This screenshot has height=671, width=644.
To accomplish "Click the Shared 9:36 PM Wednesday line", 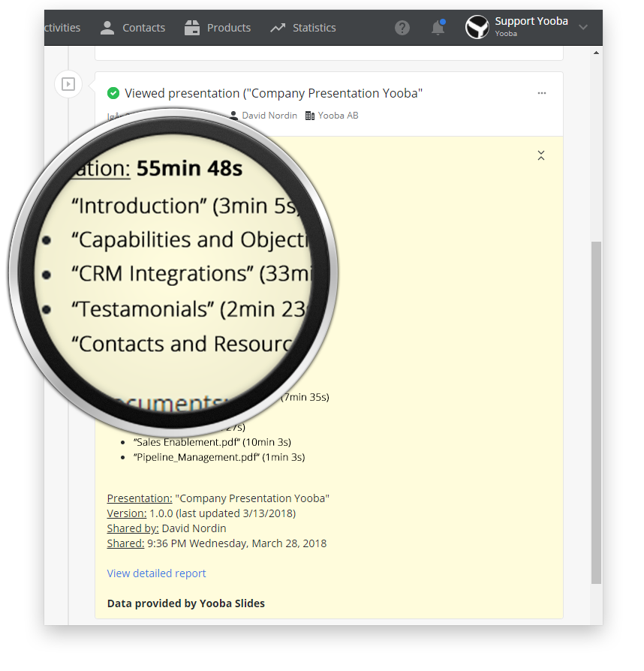I will click(x=216, y=543).
